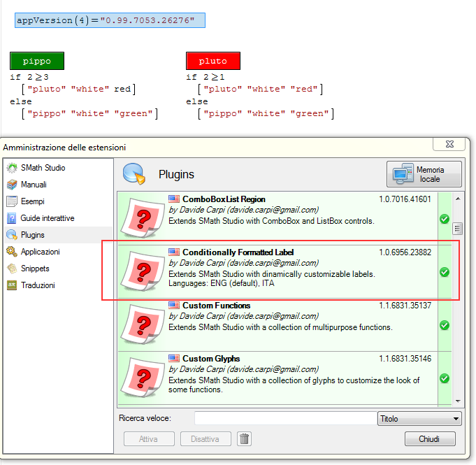The width and height of the screenshot is (476, 465).
Task: Toggle green check for Conditionally Formatted Label
Action: [x=444, y=272]
